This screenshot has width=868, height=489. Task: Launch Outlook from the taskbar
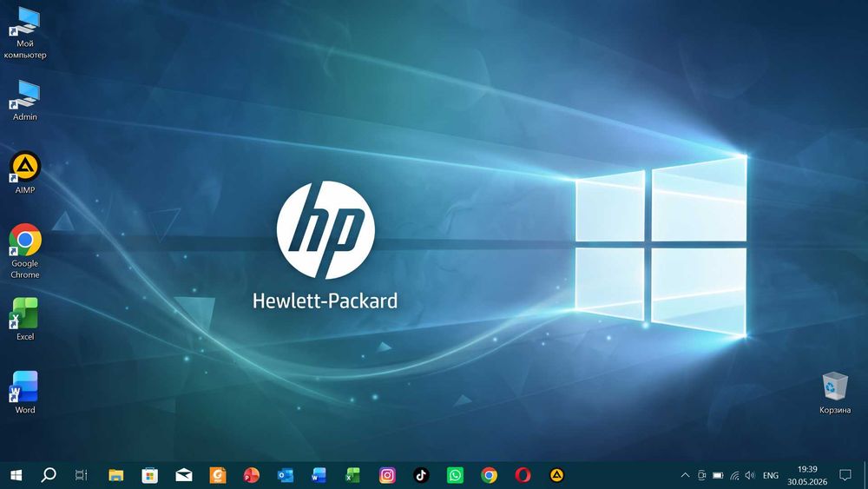click(x=285, y=475)
